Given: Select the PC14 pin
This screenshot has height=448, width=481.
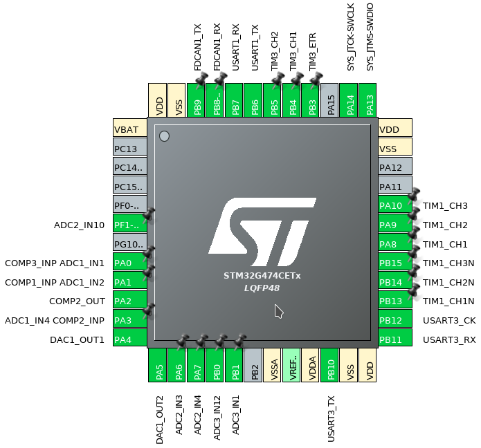Looking at the screenshot, I should tap(130, 166).
